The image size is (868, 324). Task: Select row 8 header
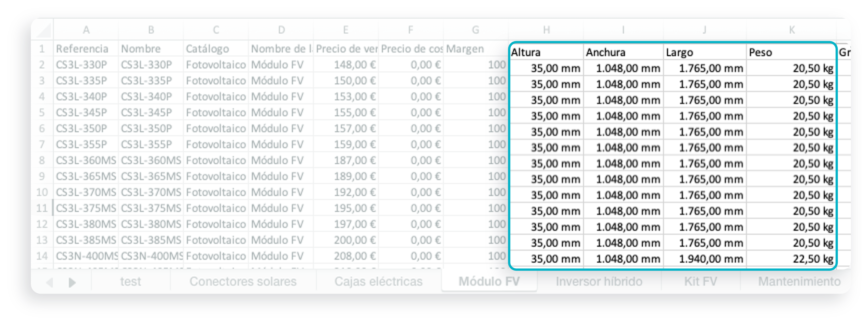(x=42, y=160)
